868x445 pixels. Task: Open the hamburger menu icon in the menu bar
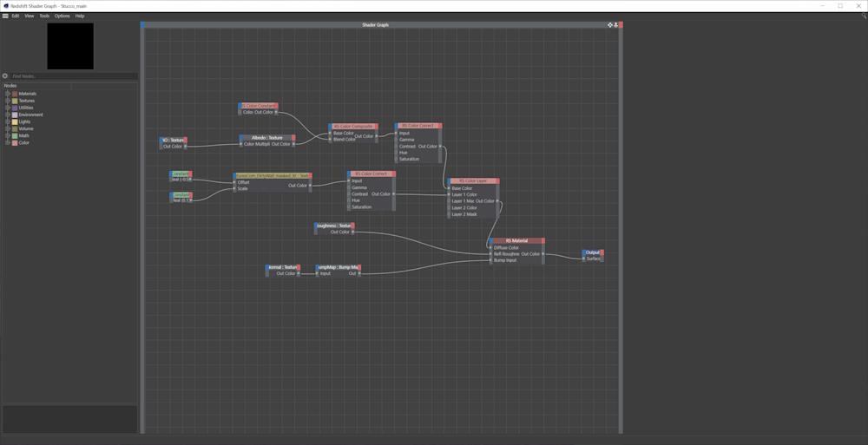click(5, 16)
